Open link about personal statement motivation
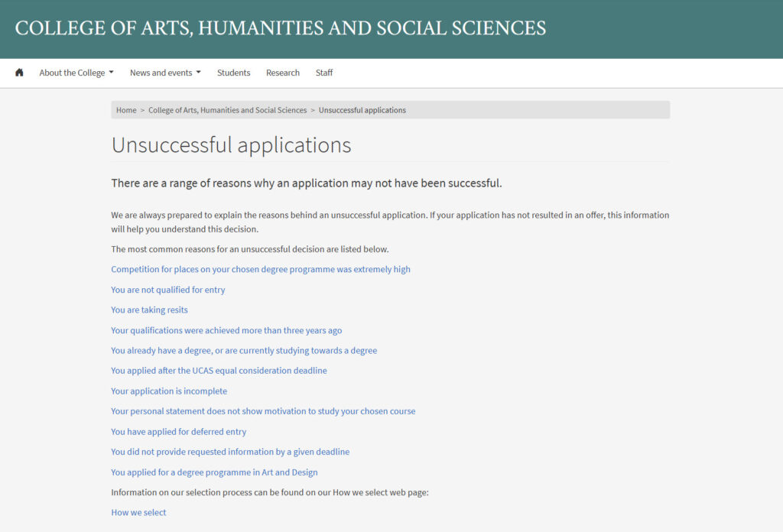This screenshot has height=532, width=783. [x=263, y=411]
